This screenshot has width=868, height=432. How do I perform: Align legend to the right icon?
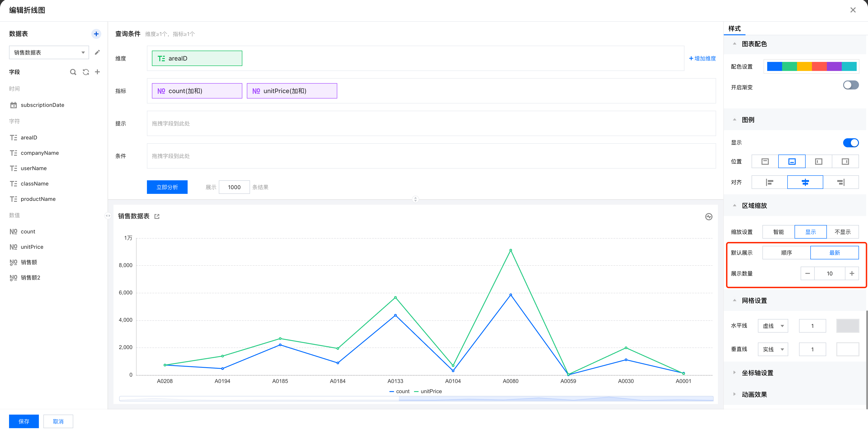tap(840, 183)
